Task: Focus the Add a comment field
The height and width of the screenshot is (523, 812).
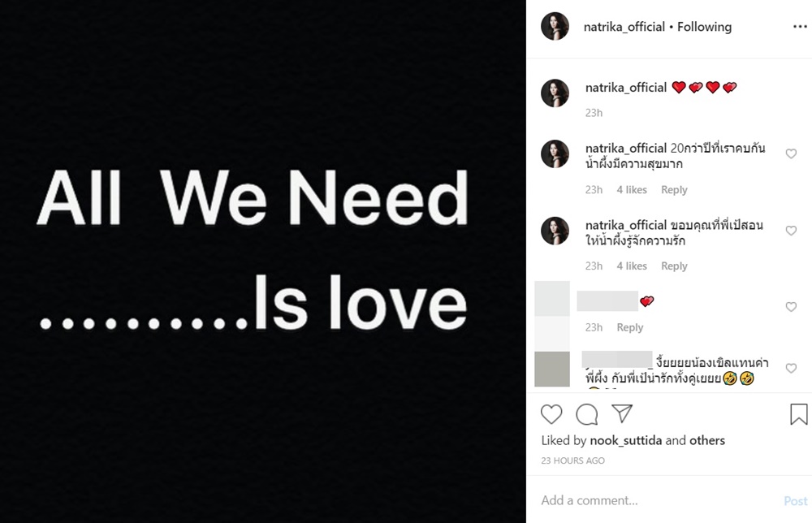Action: click(658, 501)
